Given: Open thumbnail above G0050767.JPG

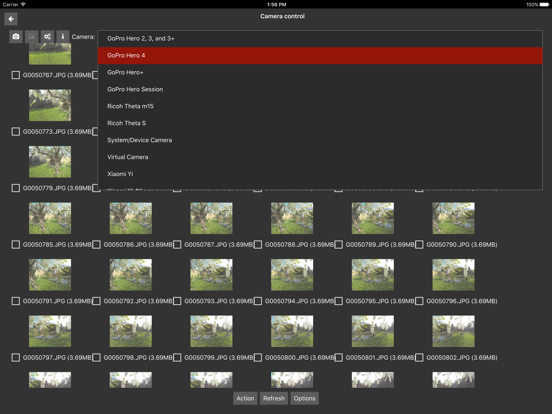Looking at the screenshot, I should pos(50,54).
